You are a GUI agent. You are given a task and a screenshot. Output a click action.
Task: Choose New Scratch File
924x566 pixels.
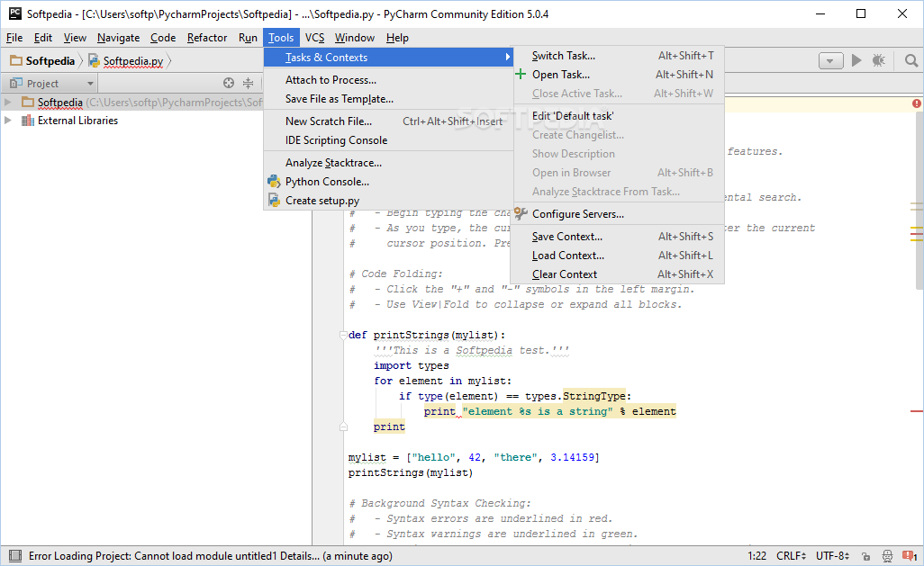pos(388,121)
